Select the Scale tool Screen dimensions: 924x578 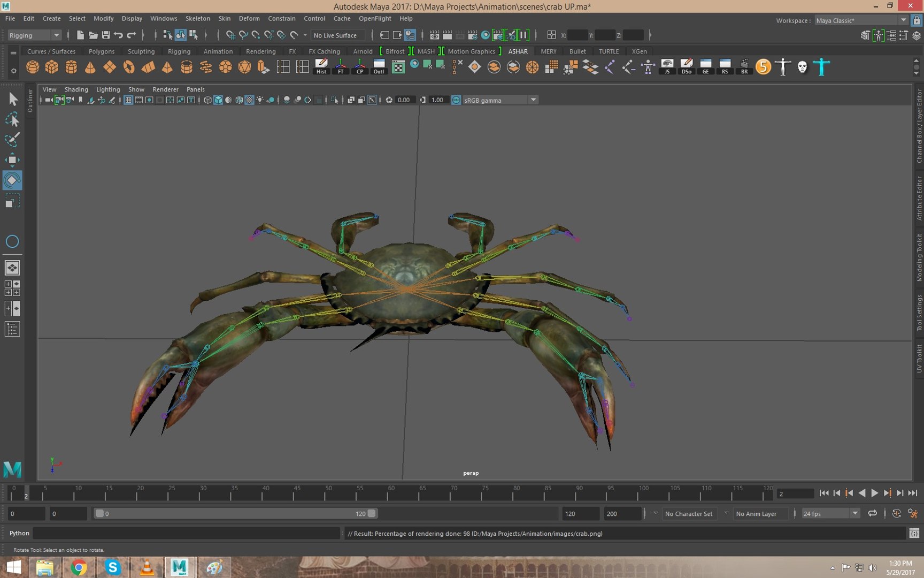click(x=12, y=201)
